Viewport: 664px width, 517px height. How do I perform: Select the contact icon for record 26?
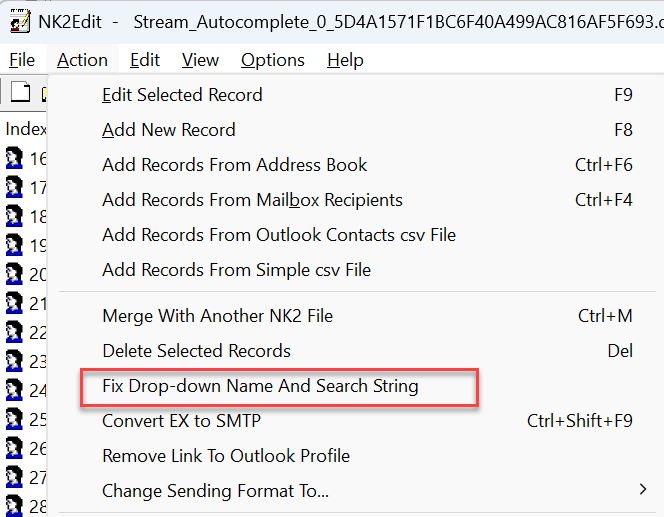[14, 448]
